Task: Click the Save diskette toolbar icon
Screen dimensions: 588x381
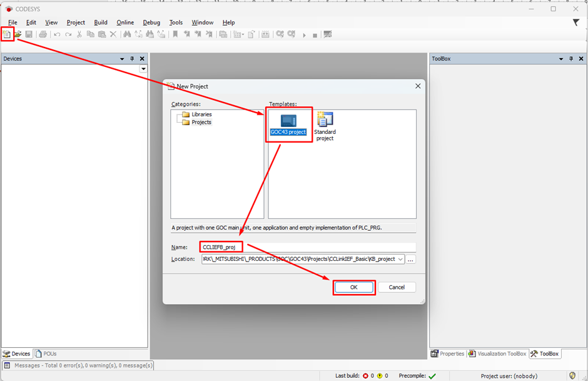Action: (29, 34)
